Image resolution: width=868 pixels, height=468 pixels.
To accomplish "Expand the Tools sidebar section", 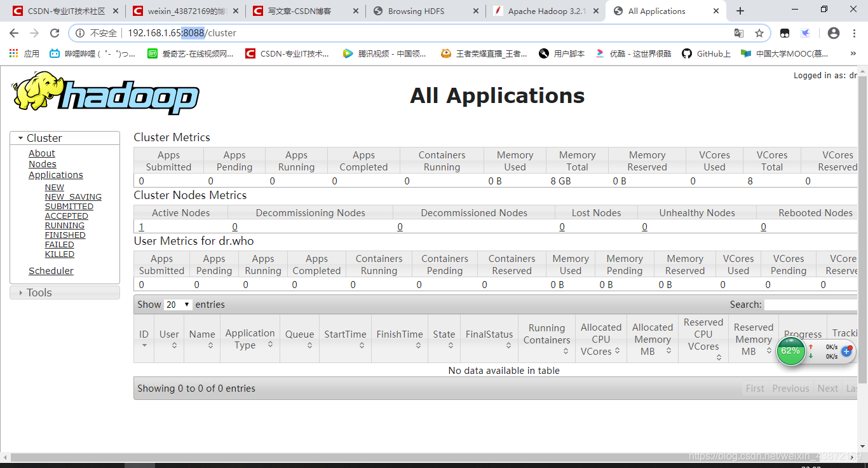I will coord(65,292).
